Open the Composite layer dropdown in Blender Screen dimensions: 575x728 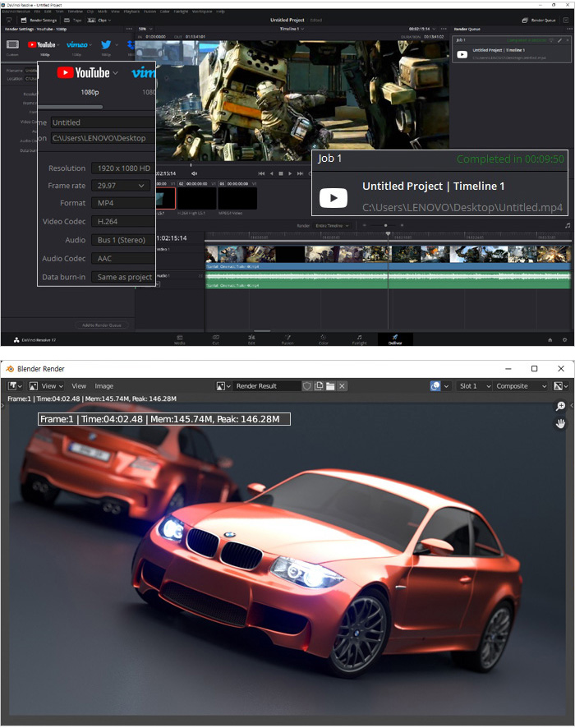point(522,386)
